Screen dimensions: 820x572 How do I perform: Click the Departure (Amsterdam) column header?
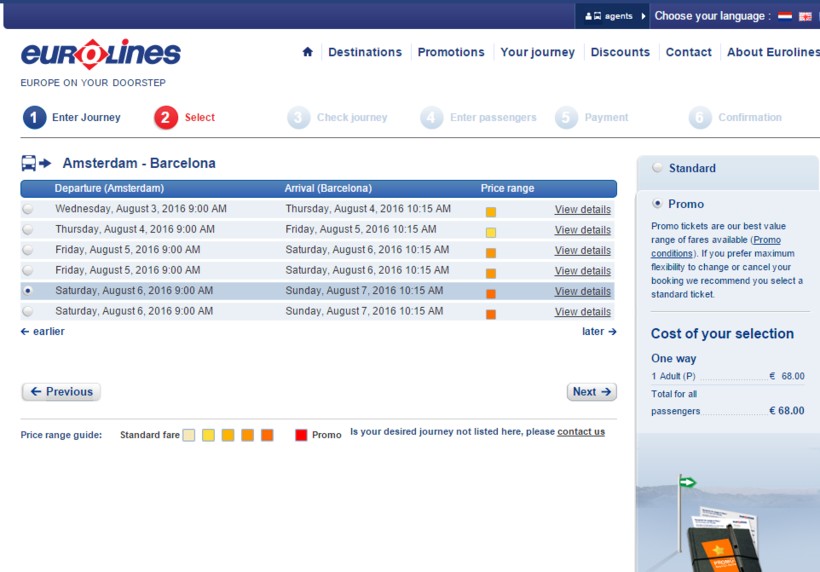pyautogui.click(x=109, y=188)
